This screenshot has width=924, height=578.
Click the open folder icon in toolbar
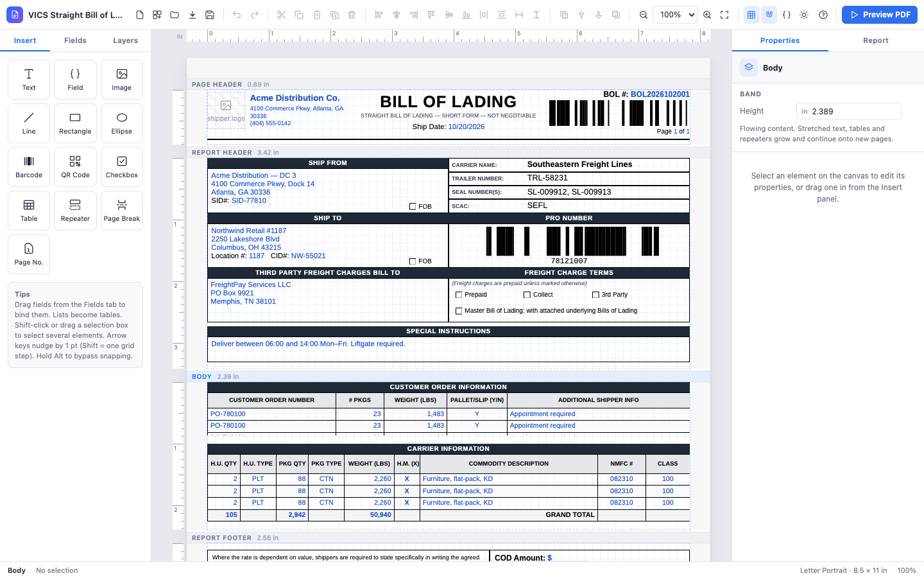tap(175, 15)
